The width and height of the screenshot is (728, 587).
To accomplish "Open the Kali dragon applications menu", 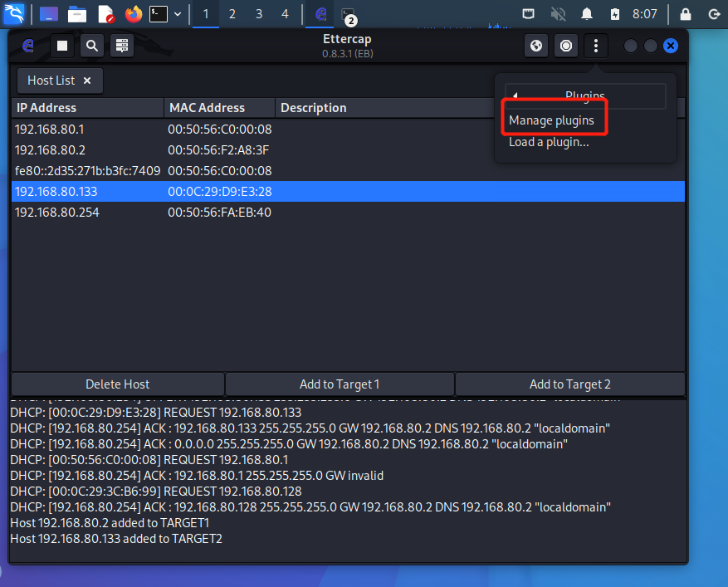I will coord(14,14).
